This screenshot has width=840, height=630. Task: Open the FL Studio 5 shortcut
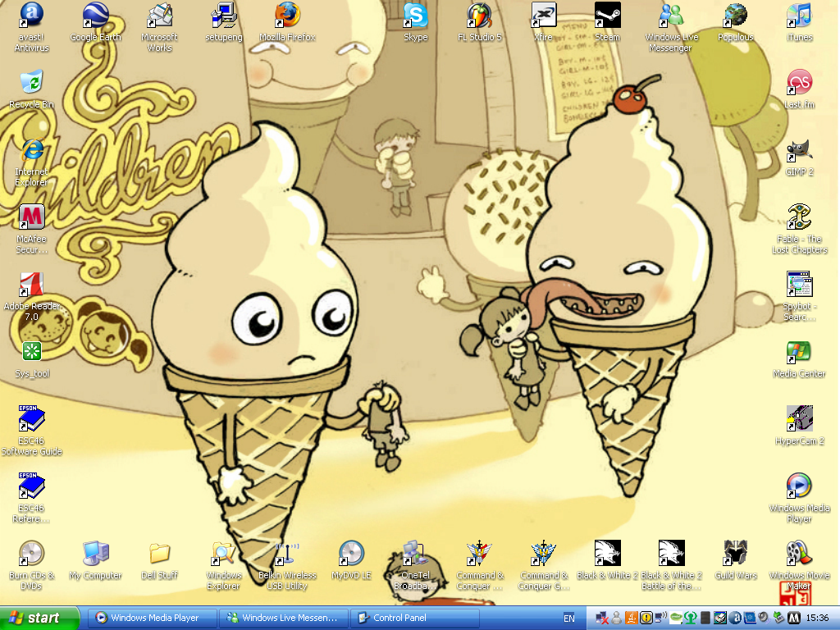[479, 22]
